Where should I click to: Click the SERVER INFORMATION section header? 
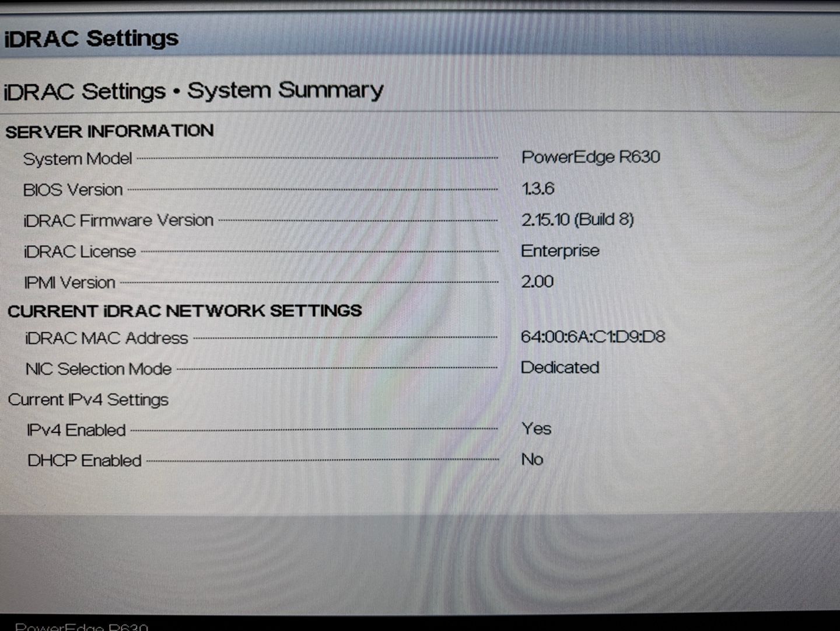pos(110,131)
